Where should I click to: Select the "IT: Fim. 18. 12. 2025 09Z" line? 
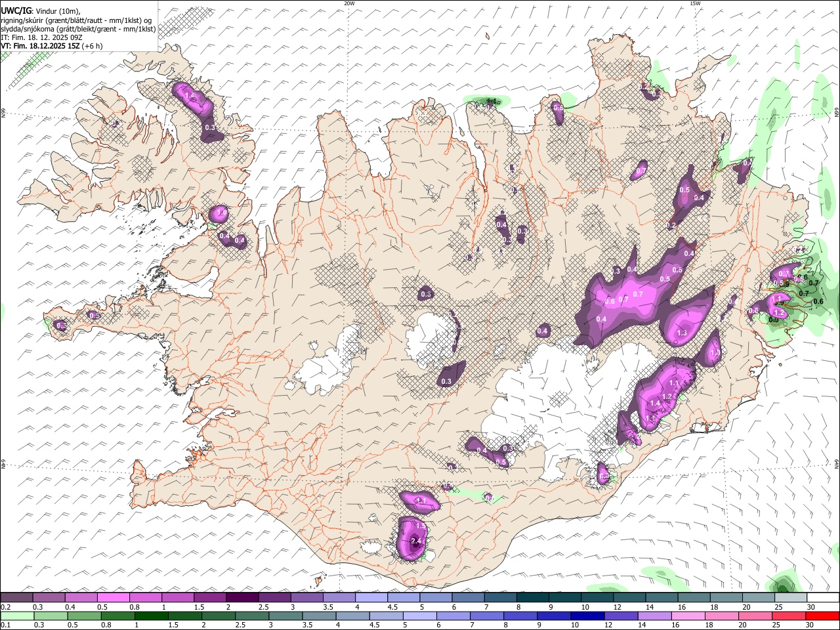[x=41, y=37]
